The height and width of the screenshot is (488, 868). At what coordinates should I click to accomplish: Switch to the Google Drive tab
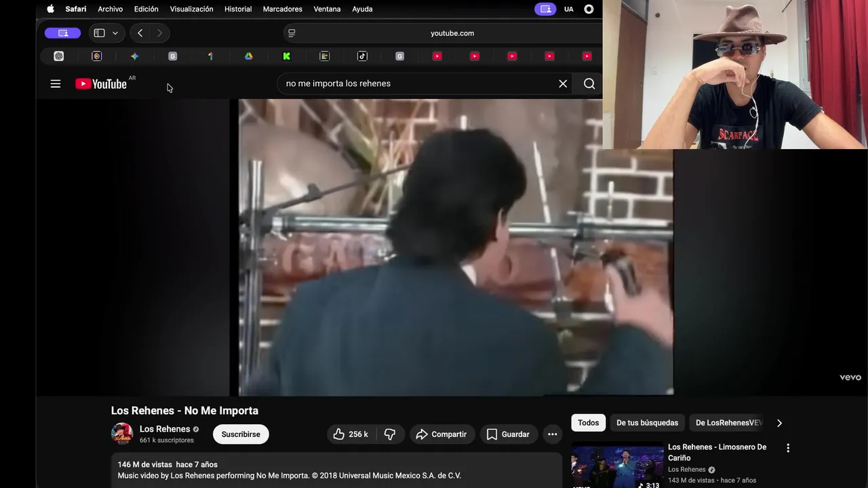[249, 56]
